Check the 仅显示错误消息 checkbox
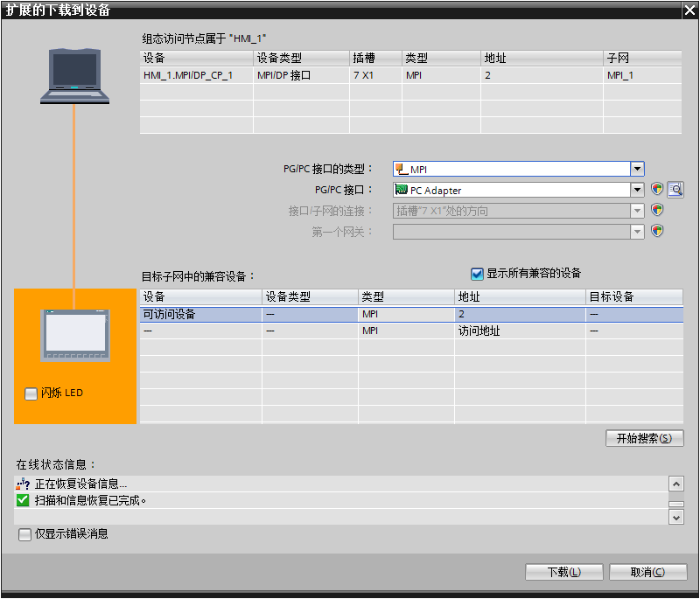 pos(24,534)
